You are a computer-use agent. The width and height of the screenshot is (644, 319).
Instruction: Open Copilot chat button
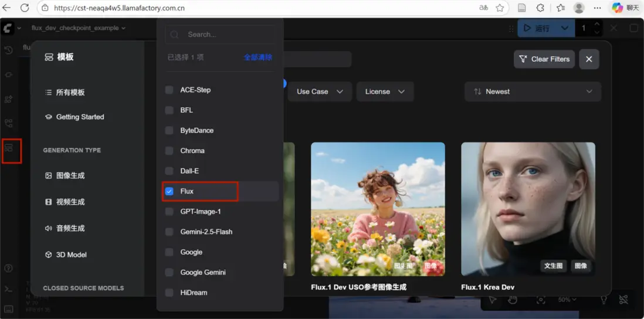[x=626, y=8]
